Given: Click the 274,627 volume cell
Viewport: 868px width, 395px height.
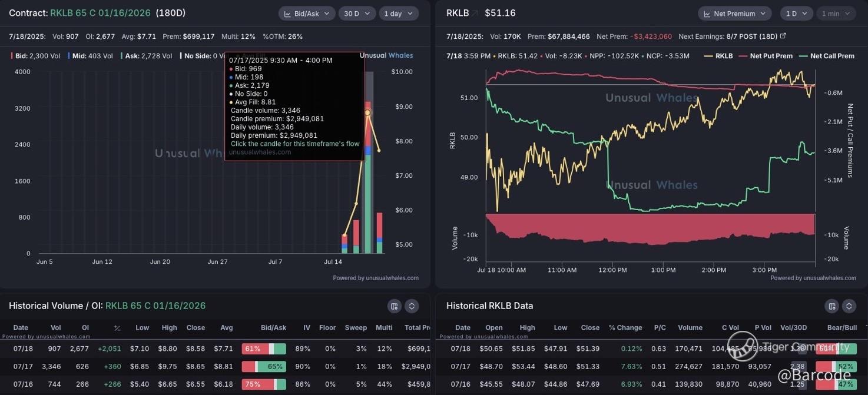Looking at the screenshot, I should coord(689,367).
